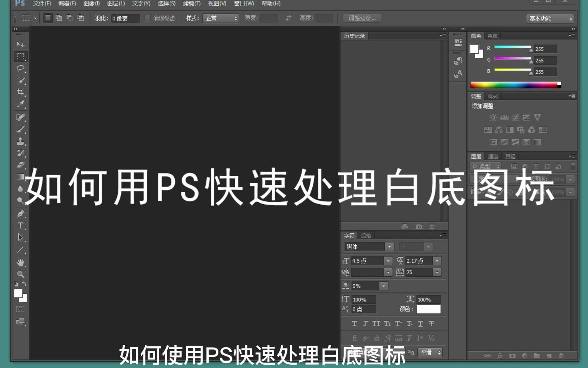This screenshot has width=588, height=368.
Task: Switch to the 样式 styles tab
Action: (493, 96)
